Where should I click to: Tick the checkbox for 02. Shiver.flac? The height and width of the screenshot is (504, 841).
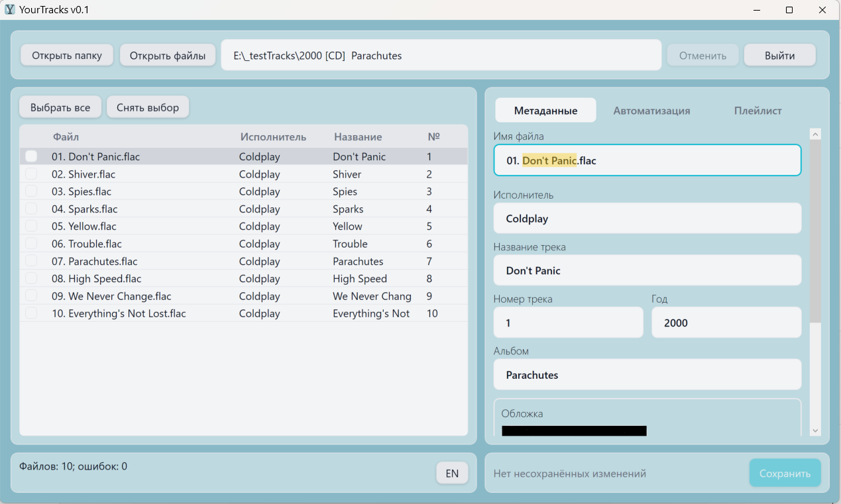pos(31,174)
